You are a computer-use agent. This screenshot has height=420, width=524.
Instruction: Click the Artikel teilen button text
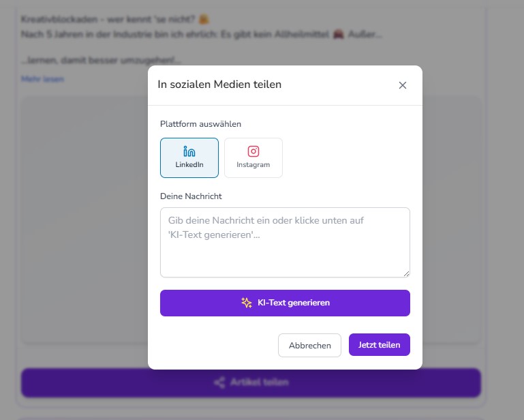point(259,382)
